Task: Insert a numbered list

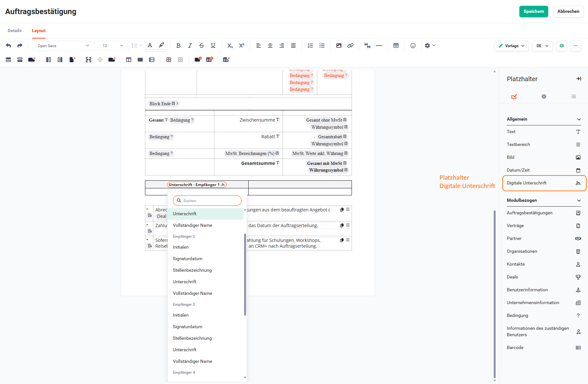Action: click(x=310, y=46)
